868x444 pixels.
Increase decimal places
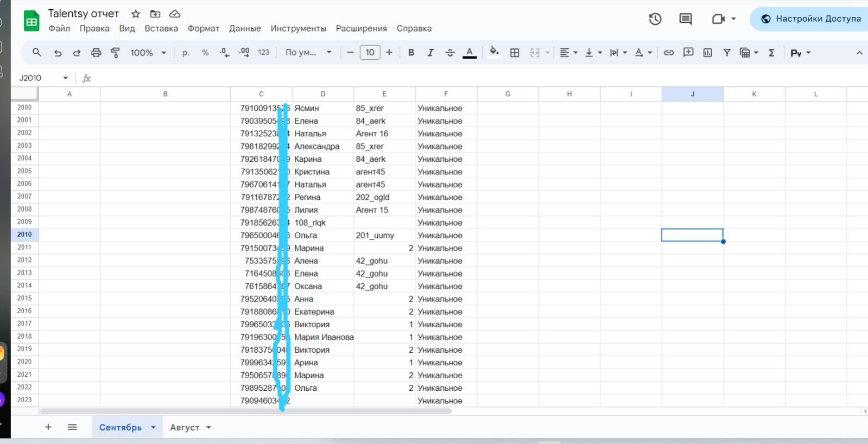click(244, 53)
